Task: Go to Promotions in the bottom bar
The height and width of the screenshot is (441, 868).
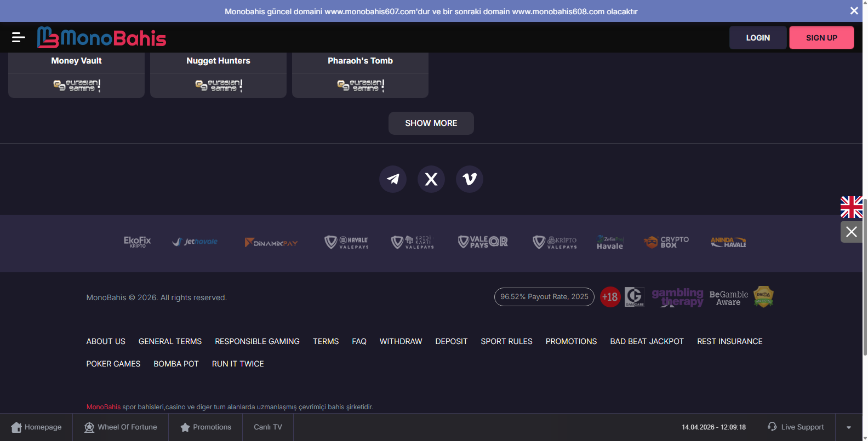Action: 205,427
